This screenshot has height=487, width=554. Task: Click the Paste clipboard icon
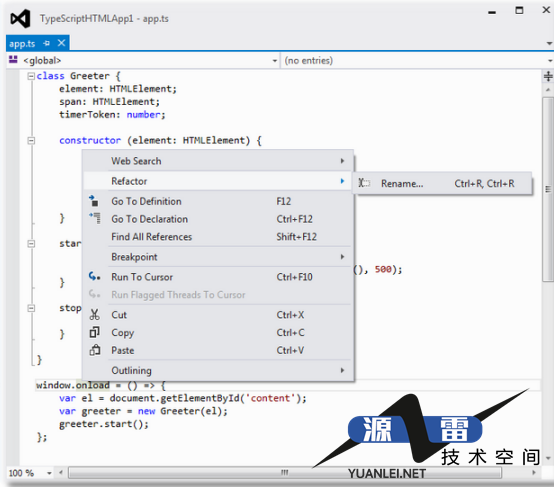pos(95,350)
